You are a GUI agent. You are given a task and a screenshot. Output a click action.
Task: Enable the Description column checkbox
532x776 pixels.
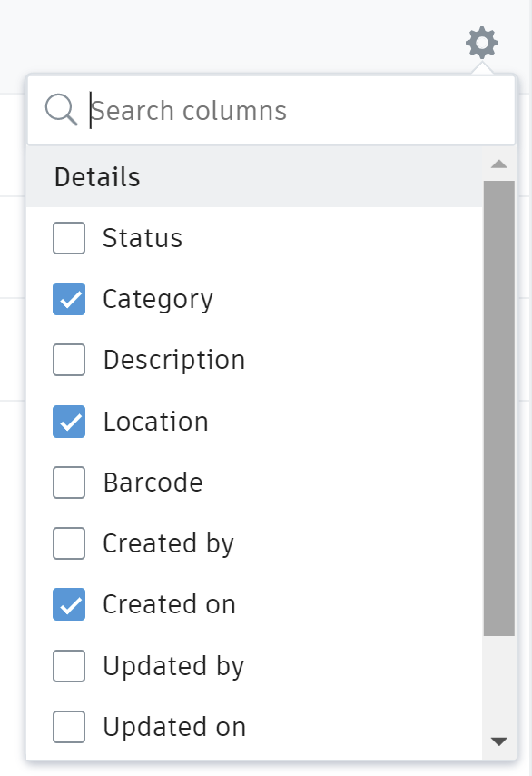point(69,360)
